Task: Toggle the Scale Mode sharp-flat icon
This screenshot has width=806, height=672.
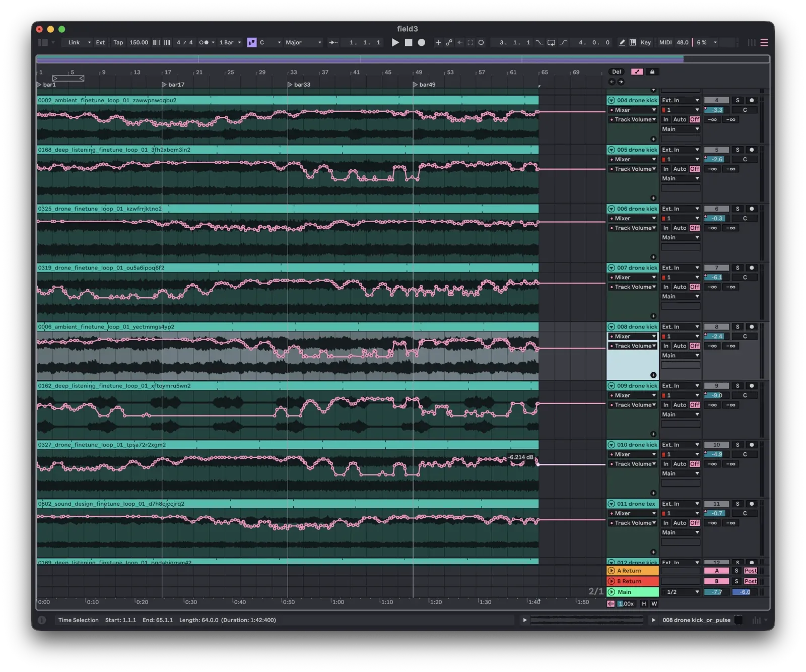Action: tap(252, 42)
